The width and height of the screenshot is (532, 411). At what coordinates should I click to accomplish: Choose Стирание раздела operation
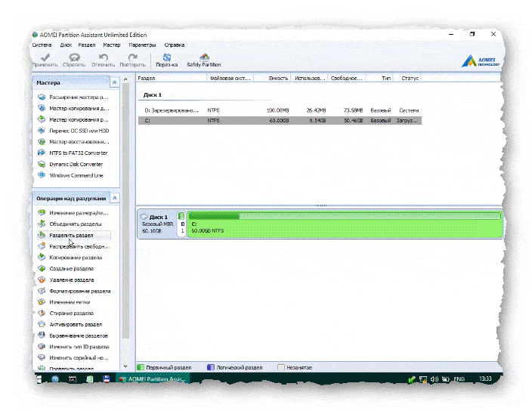(x=66, y=314)
